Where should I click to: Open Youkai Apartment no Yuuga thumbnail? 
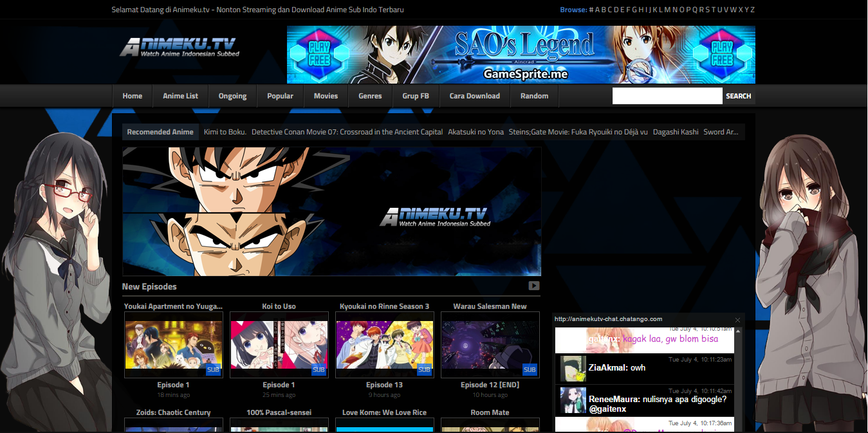tap(174, 345)
